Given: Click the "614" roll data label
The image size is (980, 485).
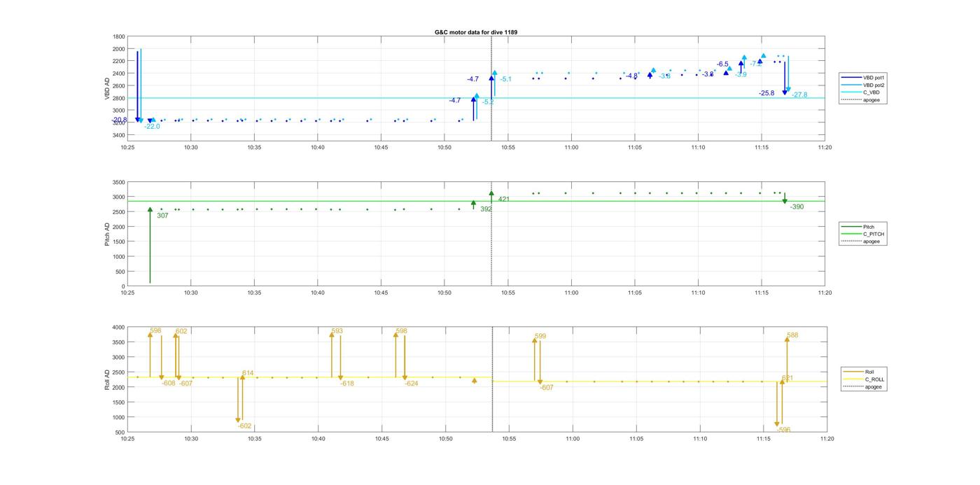Looking at the screenshot, I should tap(248, 374).
